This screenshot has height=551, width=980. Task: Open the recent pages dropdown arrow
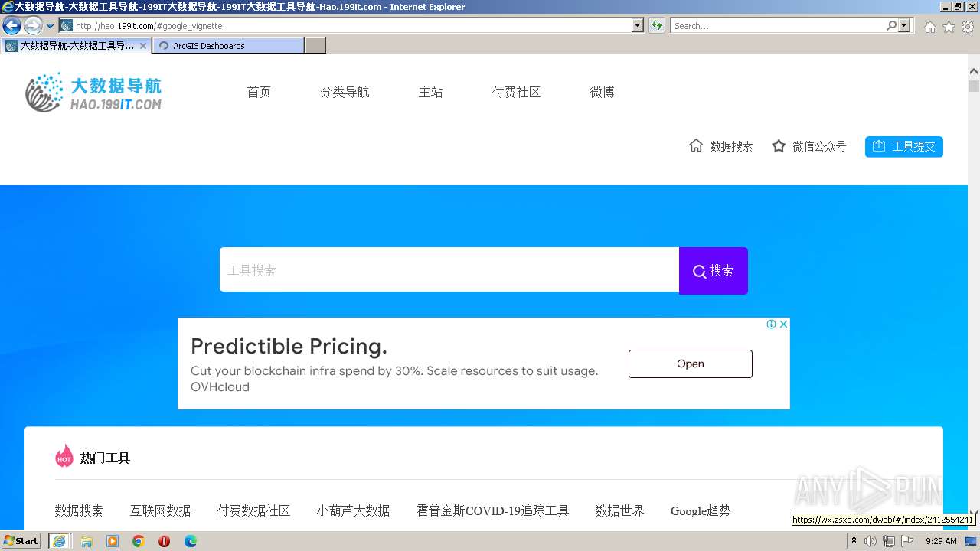click(x=51, y=26)
